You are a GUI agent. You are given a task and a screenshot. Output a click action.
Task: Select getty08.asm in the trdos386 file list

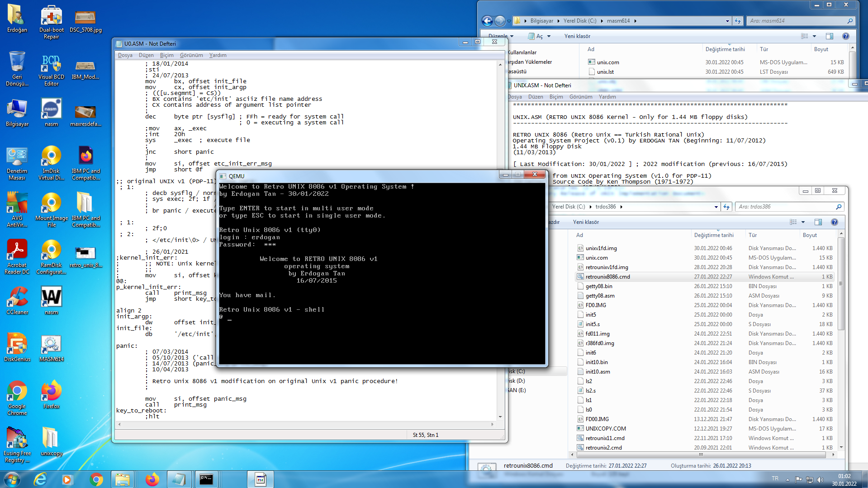click(600, 296)
